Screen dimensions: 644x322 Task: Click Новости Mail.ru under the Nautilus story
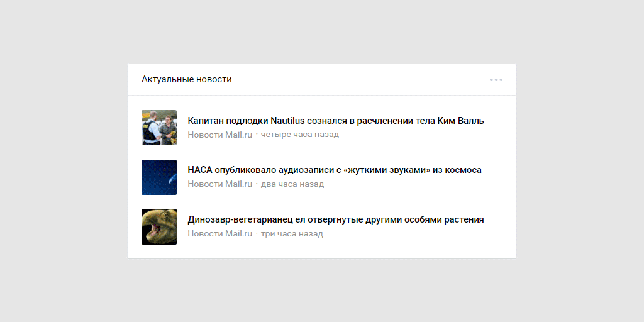click(219, 135)
